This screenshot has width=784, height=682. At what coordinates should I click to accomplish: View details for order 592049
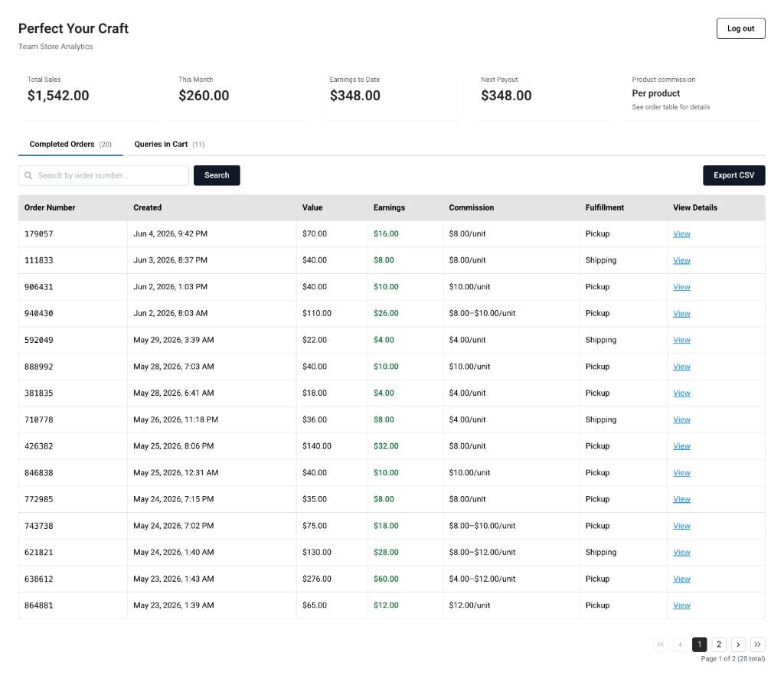point(681,340)
